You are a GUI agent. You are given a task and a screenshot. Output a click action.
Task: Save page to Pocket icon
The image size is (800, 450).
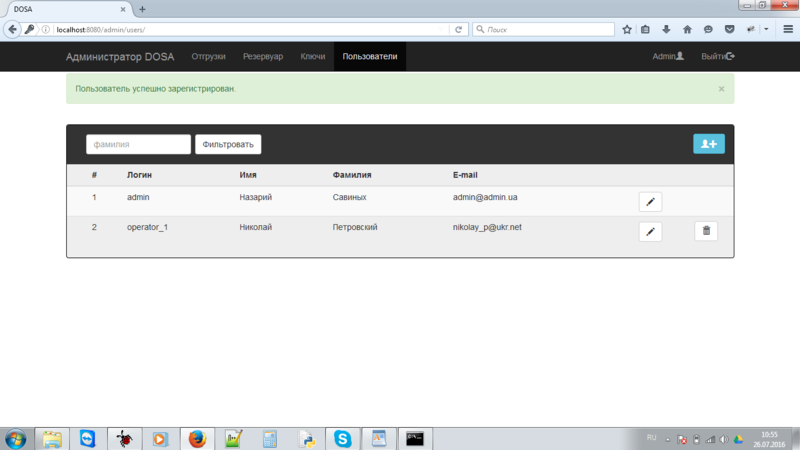pyautogui.click(x=729, y=29)
